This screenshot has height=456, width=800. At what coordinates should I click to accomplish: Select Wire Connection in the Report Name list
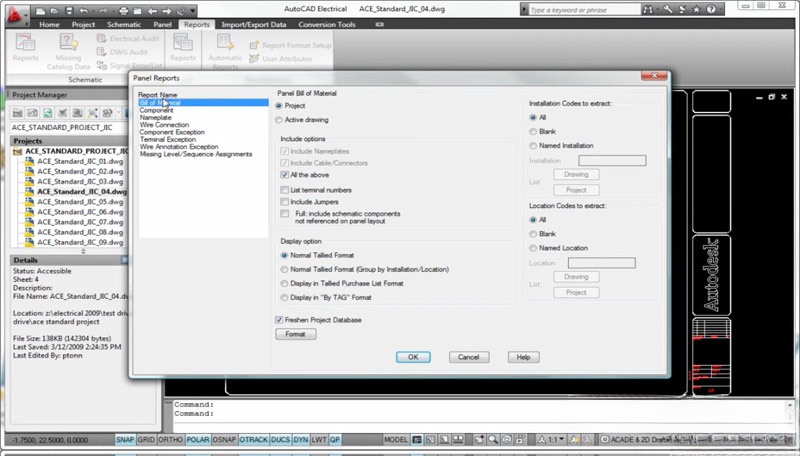[164, 124]
